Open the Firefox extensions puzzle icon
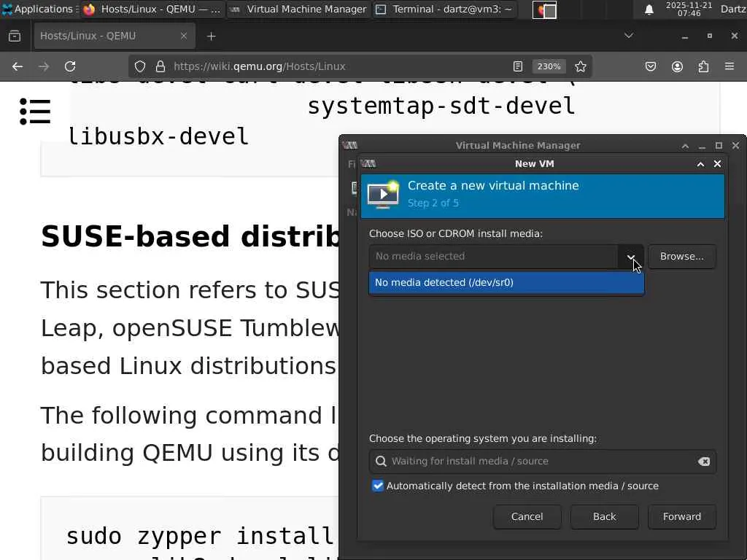Viewport: 747px width, 560px height. tap(703, 66)
